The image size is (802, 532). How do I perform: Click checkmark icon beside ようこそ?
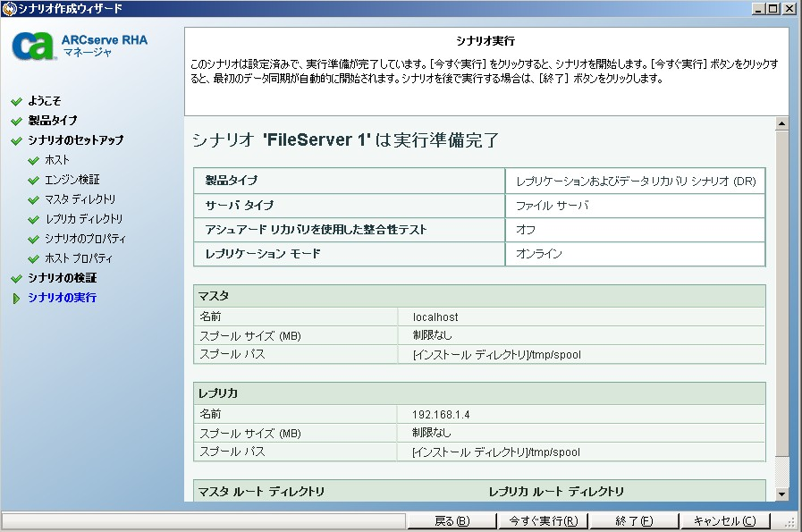click(16, 101)
